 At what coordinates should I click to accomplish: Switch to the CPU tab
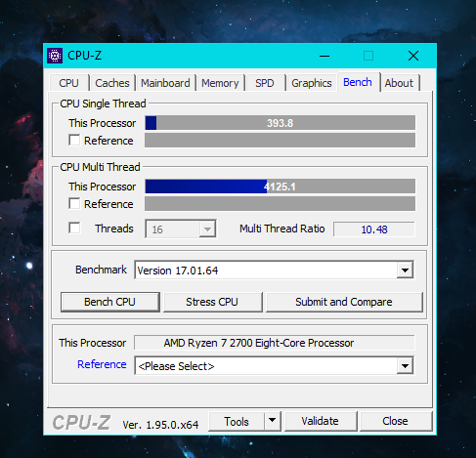click(68, 83)
